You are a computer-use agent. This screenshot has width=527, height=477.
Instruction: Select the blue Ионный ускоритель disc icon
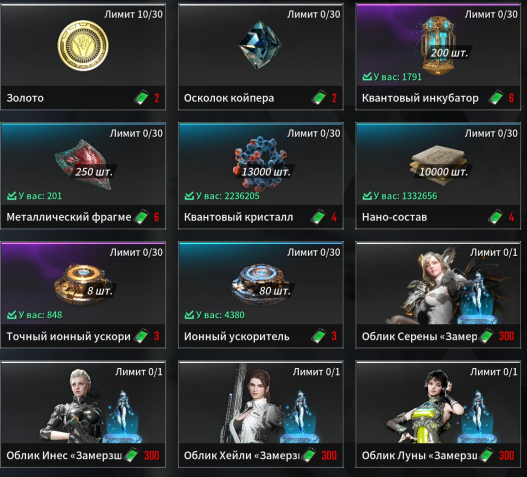pos(260,285)
